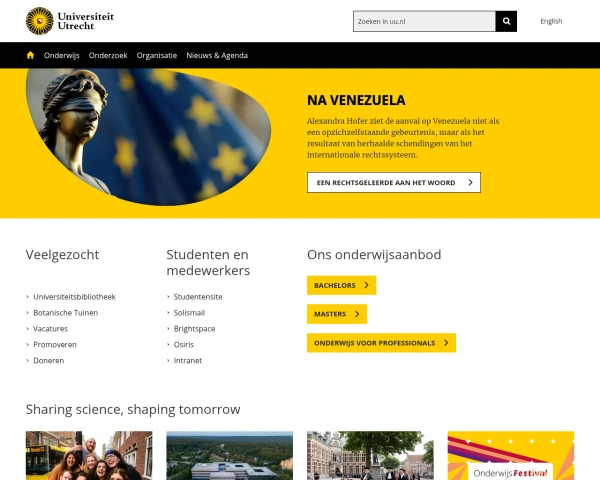Click the Universiteit Utrecht sun logo
This screenshot has width=600, height=480.
click(x=39, y=21)
